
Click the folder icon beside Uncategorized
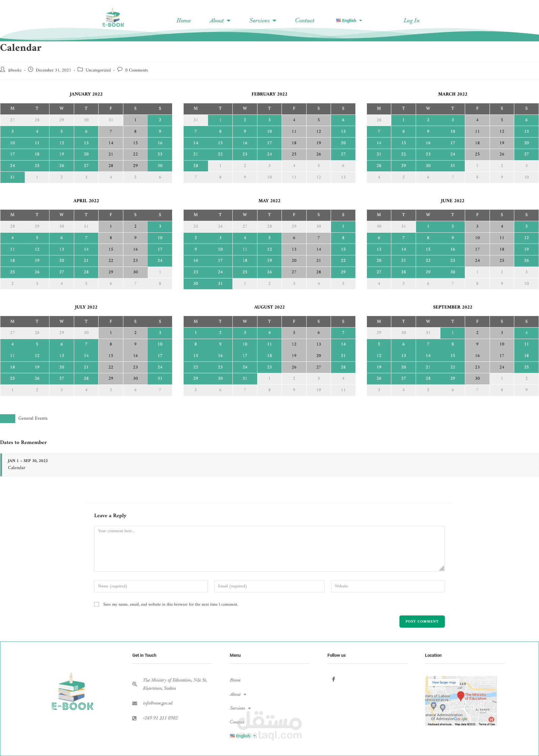pos(80,69)
